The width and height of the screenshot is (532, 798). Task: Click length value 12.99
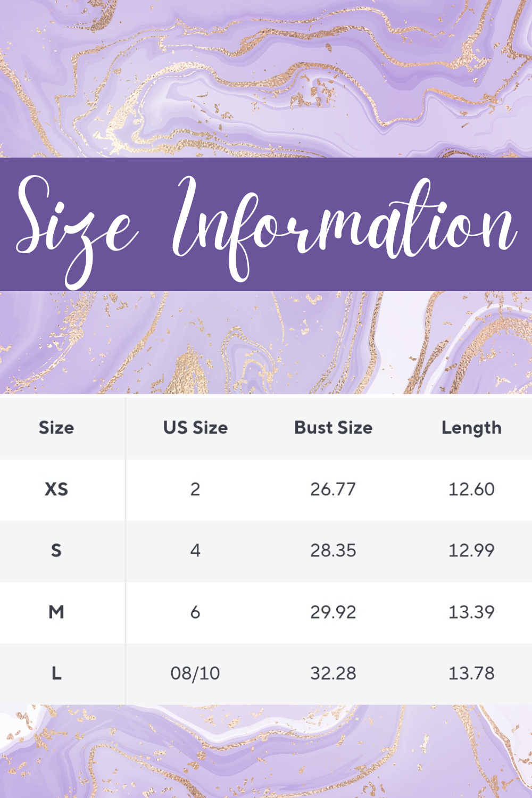[471, 551]
